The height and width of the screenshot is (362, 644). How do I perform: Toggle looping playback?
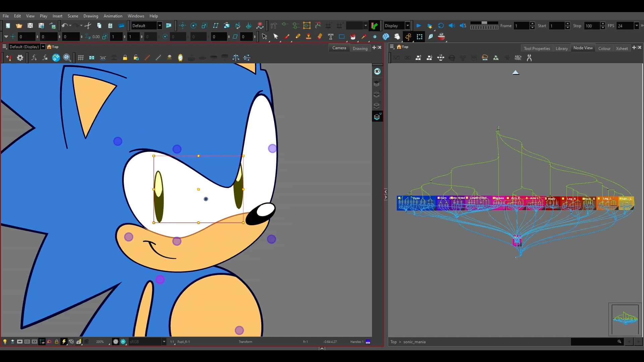click(x=440, y=25)
